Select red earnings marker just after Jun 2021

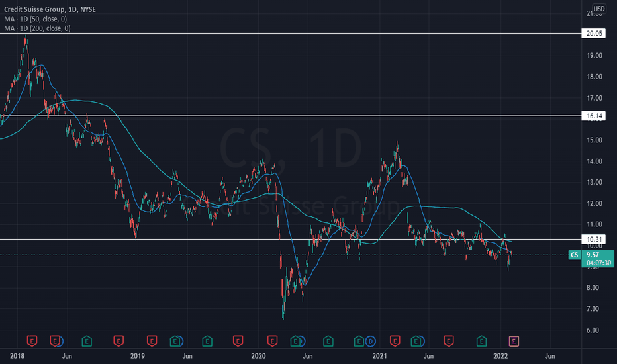pos(449,341)
